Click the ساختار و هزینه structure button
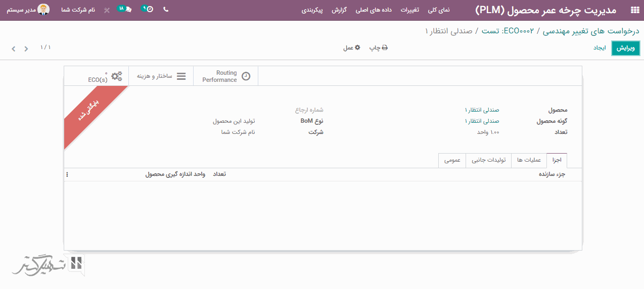This screenshot has width=644, height=289. click(161, 76)
